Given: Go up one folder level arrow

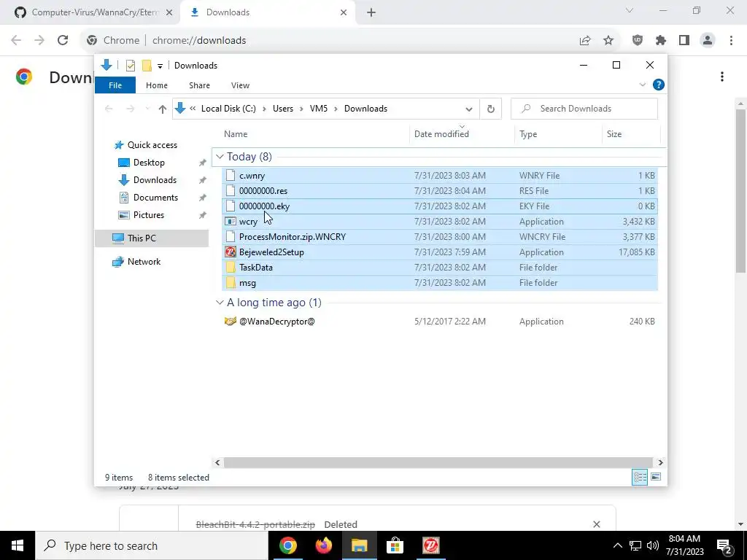Looking at the screenshot, I should [x=163, y=109].
